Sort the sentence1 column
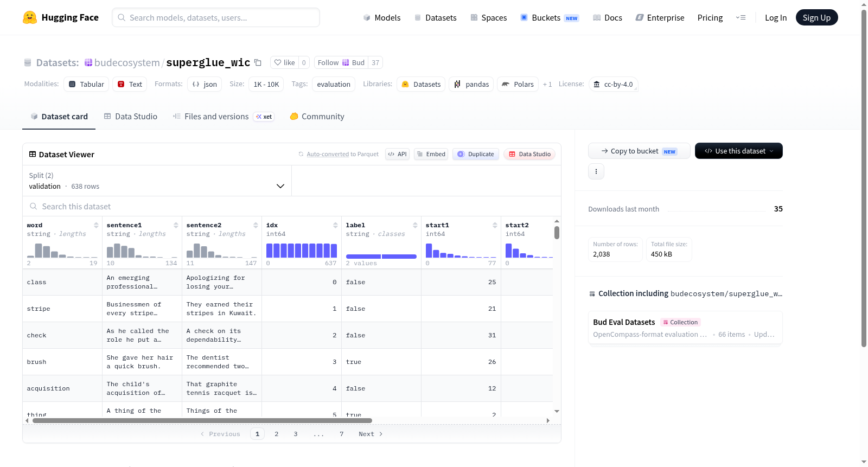The image size is (868, 467). [x=176, y=225]
